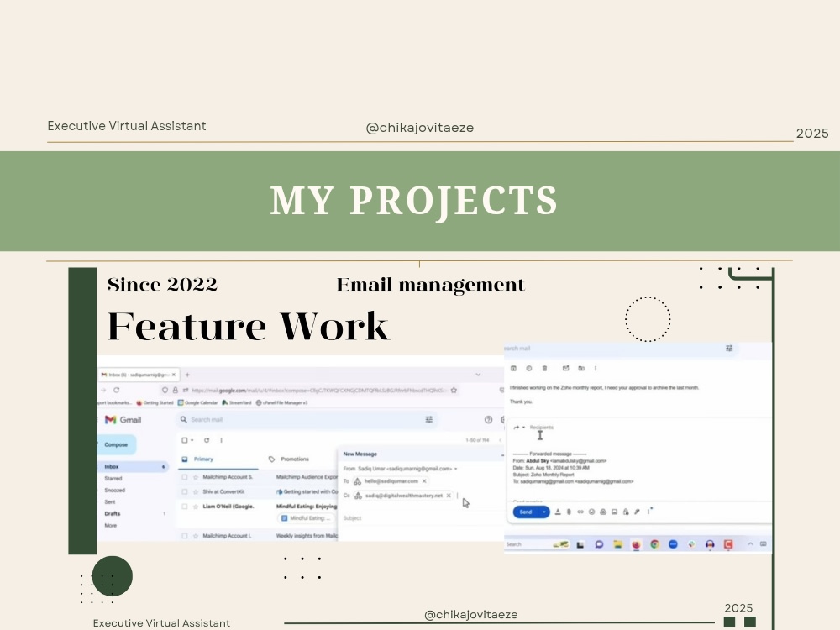Open Chrome from the Windows taskbar

[x=654, y=544]
